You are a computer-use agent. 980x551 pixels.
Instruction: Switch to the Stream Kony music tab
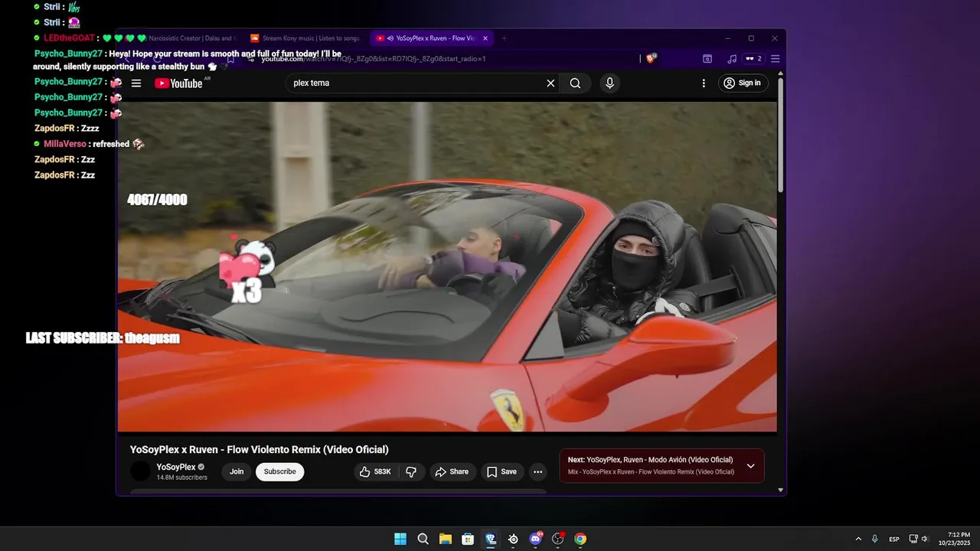(306, 38)
